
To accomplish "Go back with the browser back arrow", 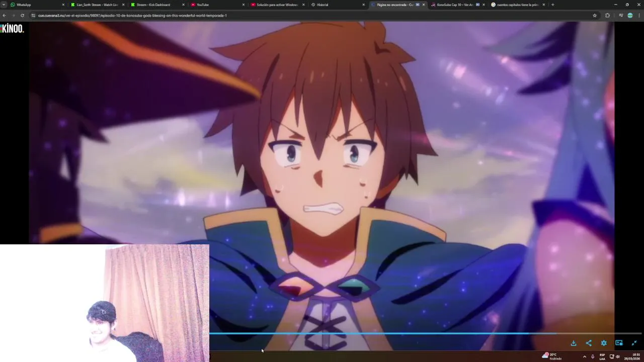I will click(4, 15).
